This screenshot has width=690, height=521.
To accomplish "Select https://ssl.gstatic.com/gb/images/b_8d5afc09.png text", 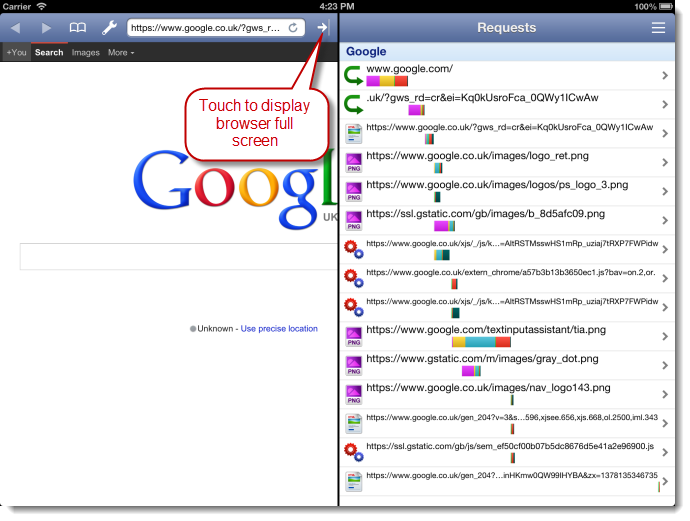I will point(485,214).
